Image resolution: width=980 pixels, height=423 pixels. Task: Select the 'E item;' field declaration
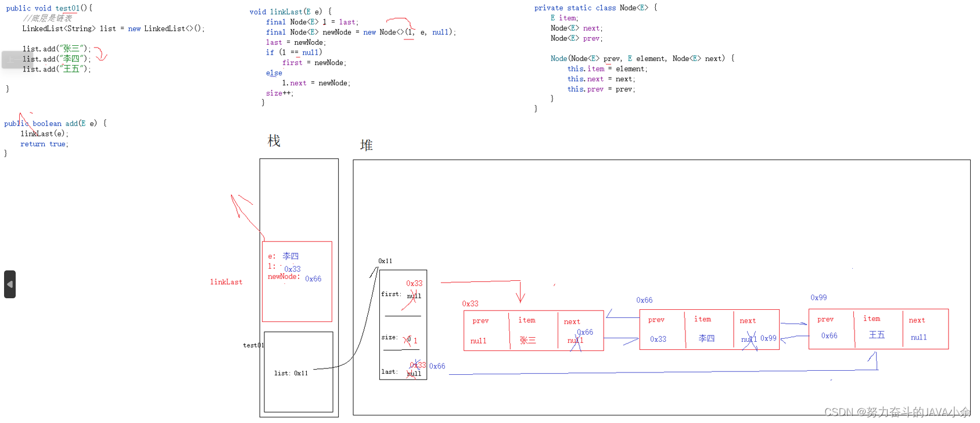(x=564, y=18)
